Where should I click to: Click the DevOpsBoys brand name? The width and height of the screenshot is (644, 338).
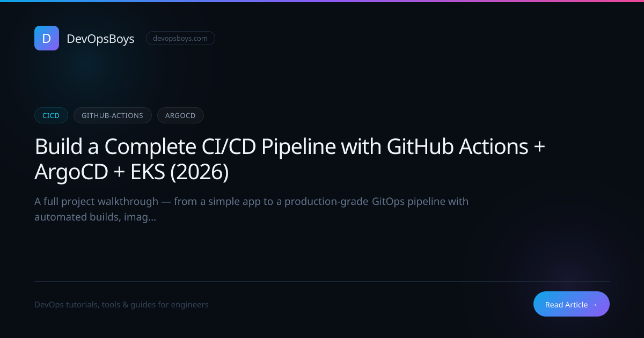coord(100,39)
